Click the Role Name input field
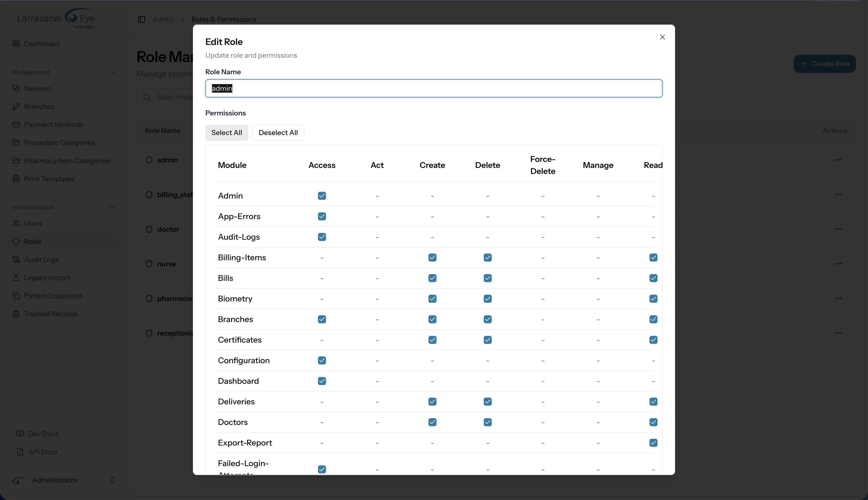This screenshot has height=500, width=868. 434,89
